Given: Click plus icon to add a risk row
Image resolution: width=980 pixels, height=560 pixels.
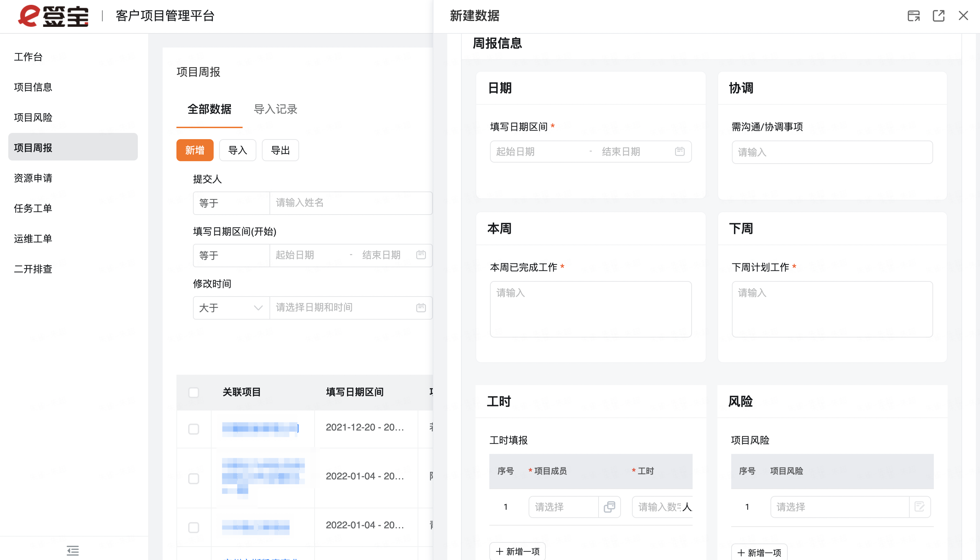Looking at the screenshot, I should pos(741,553).
